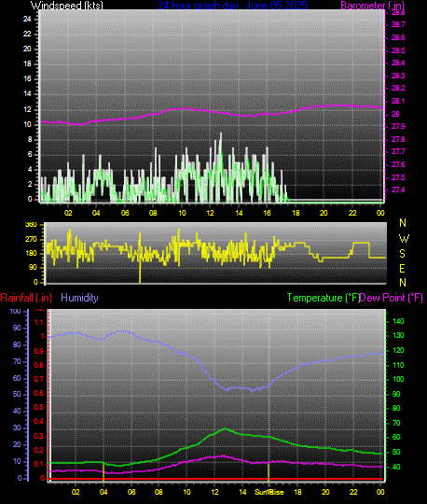Screen dimensions: 427x504
Task: Click the 360 wind direction axis value
Action: click(x=31, y=224)
